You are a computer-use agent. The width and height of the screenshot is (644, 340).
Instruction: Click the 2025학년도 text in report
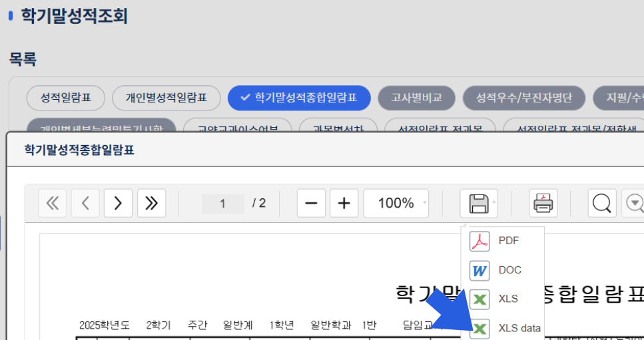click(x=105, y=326)
